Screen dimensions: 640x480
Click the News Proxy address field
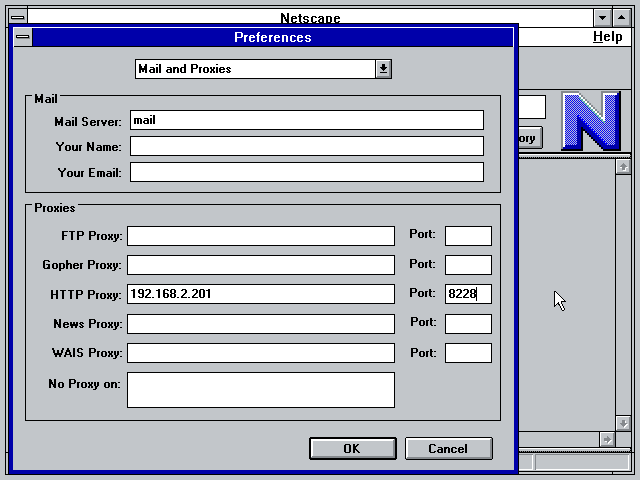click(261, 324)
